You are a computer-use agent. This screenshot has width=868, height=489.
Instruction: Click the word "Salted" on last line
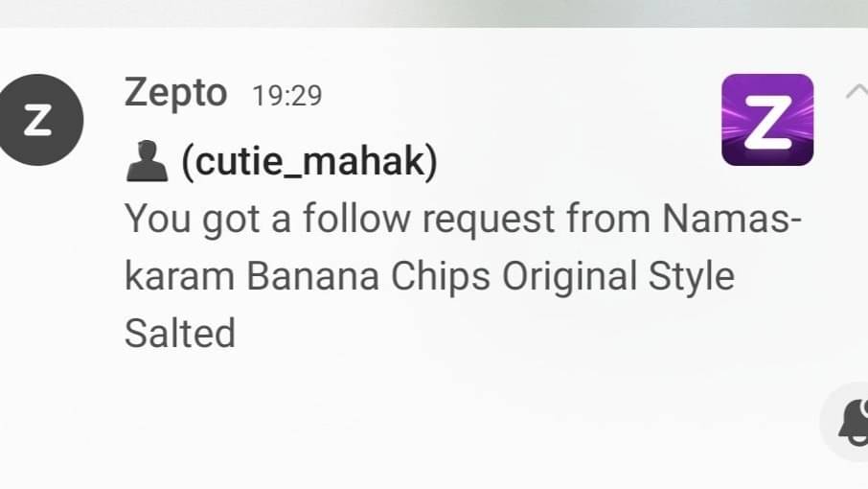coord(179,333)
